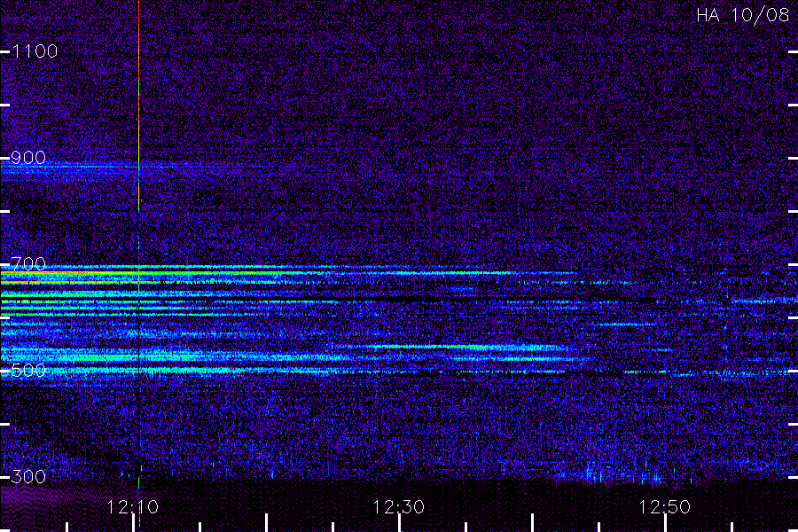Click the 300 frequency axis label
The width and height of the screenshot is (798, 532).
(28, 476)
